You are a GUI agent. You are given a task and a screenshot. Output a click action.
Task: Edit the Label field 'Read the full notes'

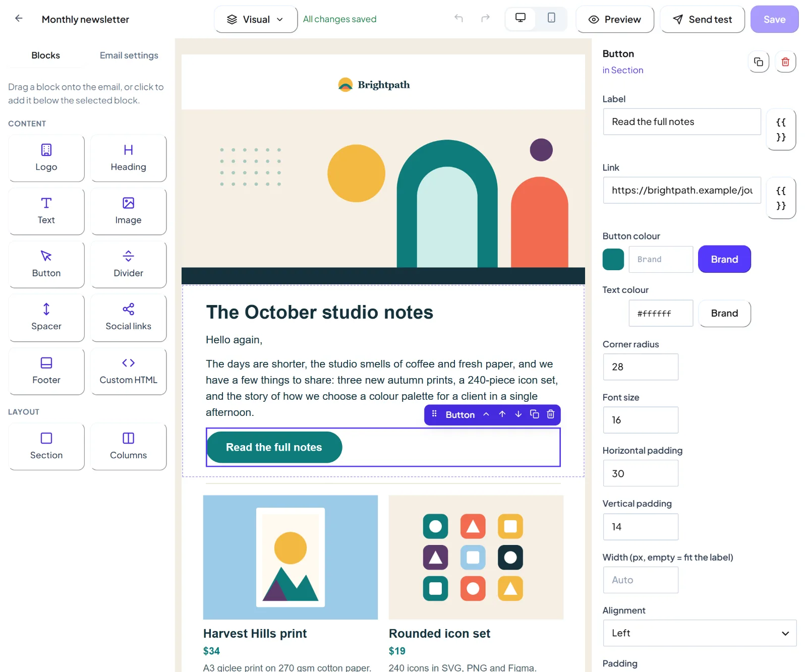point(682,121)
